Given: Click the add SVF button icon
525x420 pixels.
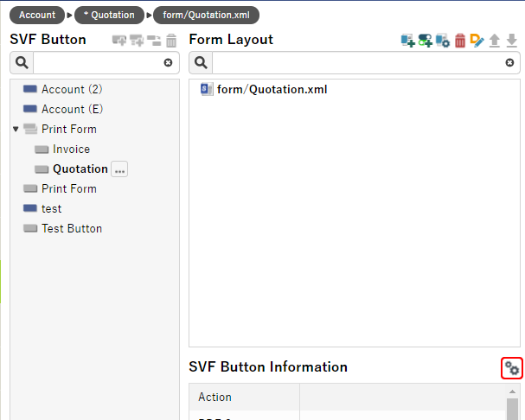Looking at the screenshot, I should click(x=119, y=41).
